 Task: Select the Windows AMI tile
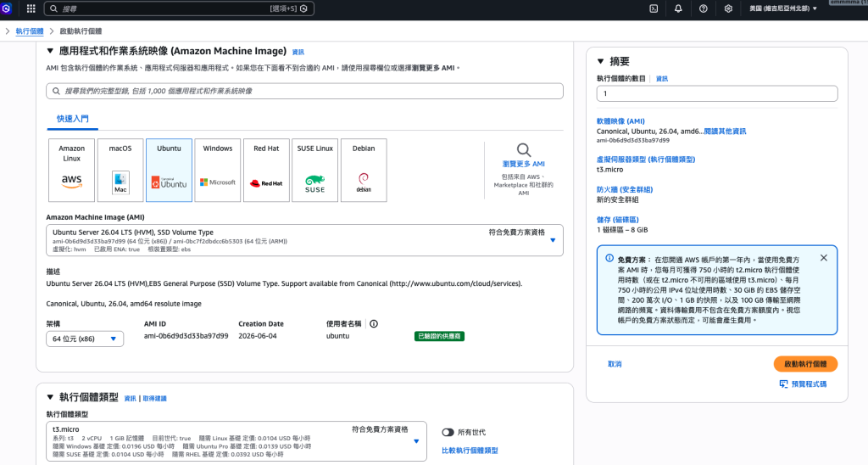218,171
